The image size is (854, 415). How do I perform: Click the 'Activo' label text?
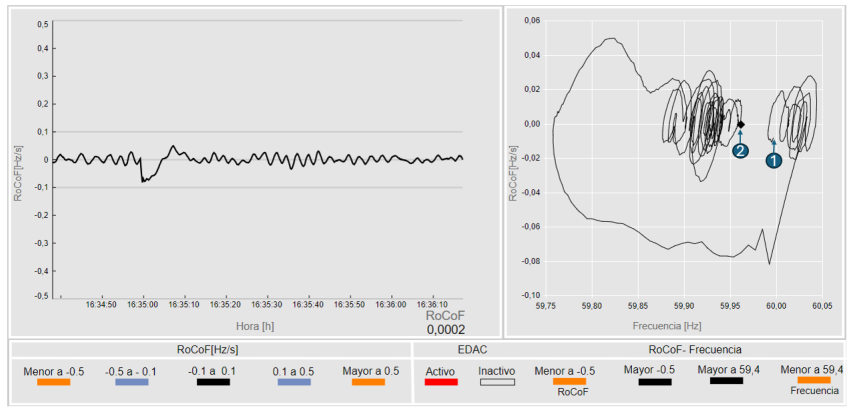440,371
